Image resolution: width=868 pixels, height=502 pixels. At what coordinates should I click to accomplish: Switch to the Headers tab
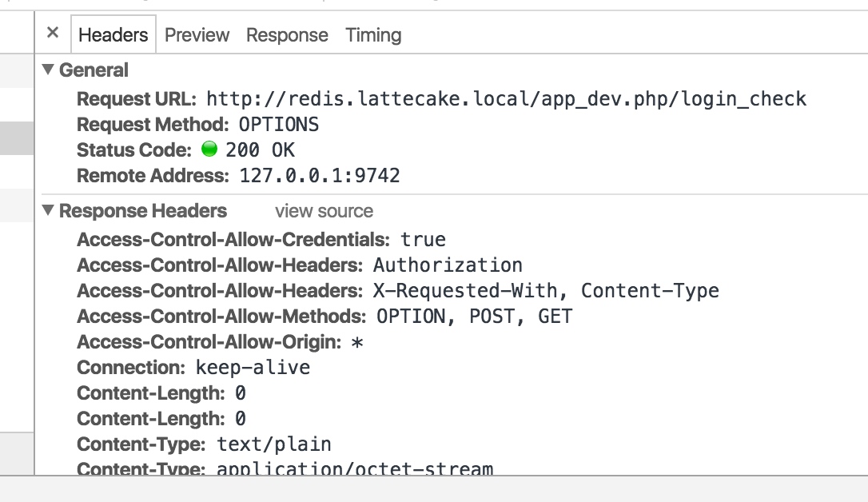coord(113,35)
